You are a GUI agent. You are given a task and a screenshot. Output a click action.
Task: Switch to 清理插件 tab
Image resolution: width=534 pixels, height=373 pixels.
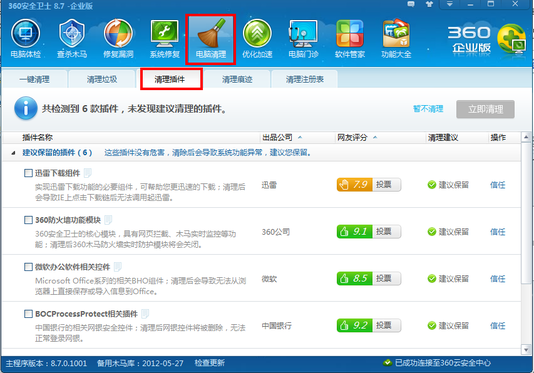[x=170, y=79]
